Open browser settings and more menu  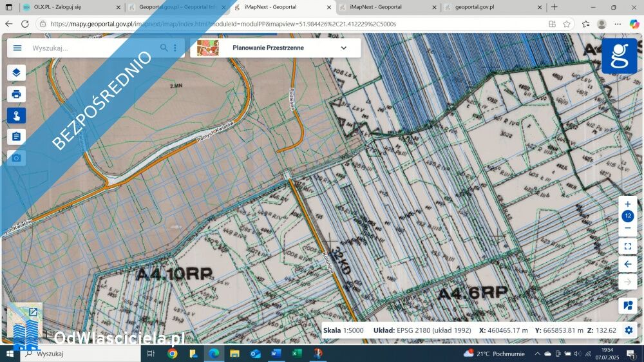point(618,24)
